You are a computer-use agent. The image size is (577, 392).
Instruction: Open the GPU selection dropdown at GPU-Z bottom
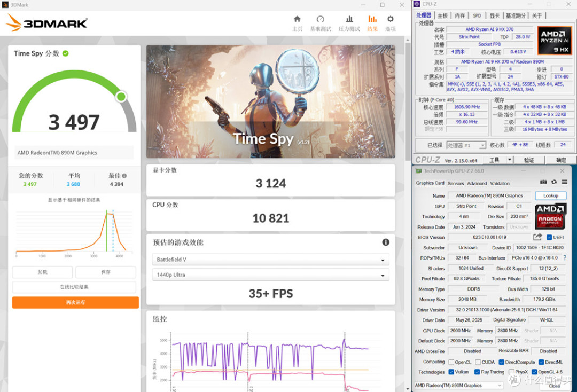(x=458, y=386)
